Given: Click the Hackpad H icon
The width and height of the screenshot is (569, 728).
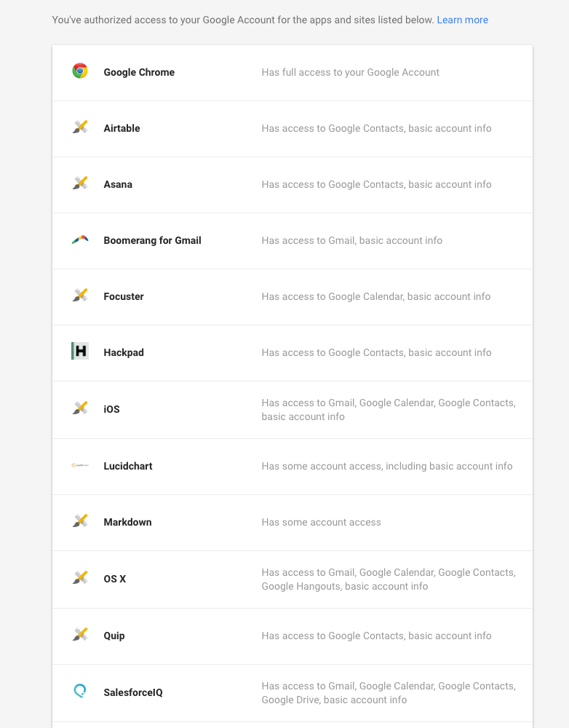Looking at the screenshot, I should point(80,351).
